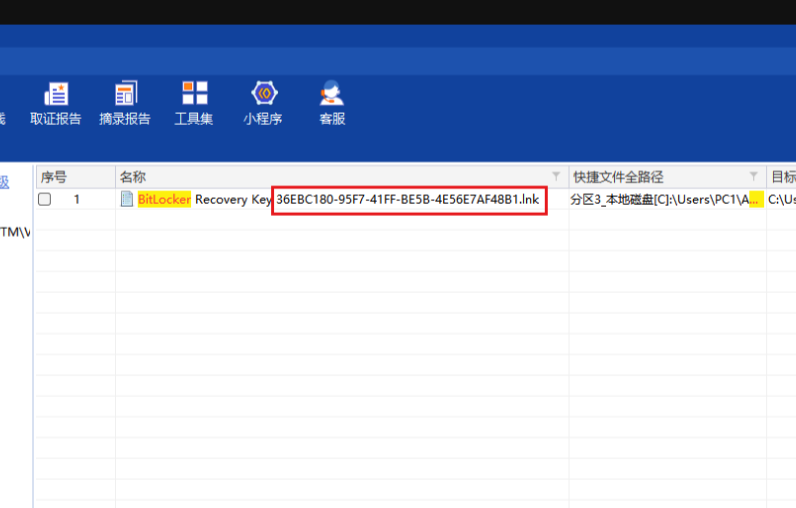Screen dimensions: 796x508
Task: Open the 取证报告 forensic report tool
Action: (x=55, y=103)
